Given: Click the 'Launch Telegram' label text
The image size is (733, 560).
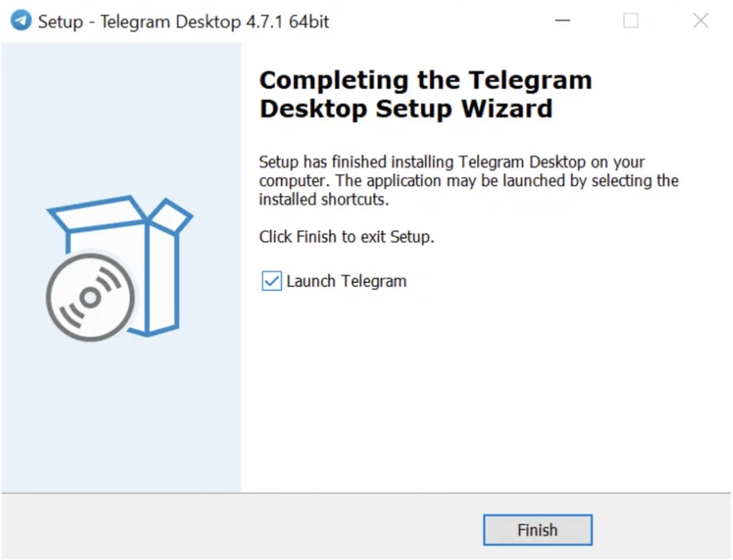Looking at the screenshot, I should click(x=347, y=282).
